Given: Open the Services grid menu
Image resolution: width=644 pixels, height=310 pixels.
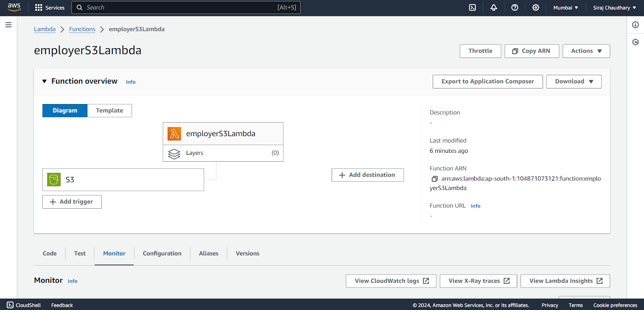Looking at the screenshot, I should (50, 8).
